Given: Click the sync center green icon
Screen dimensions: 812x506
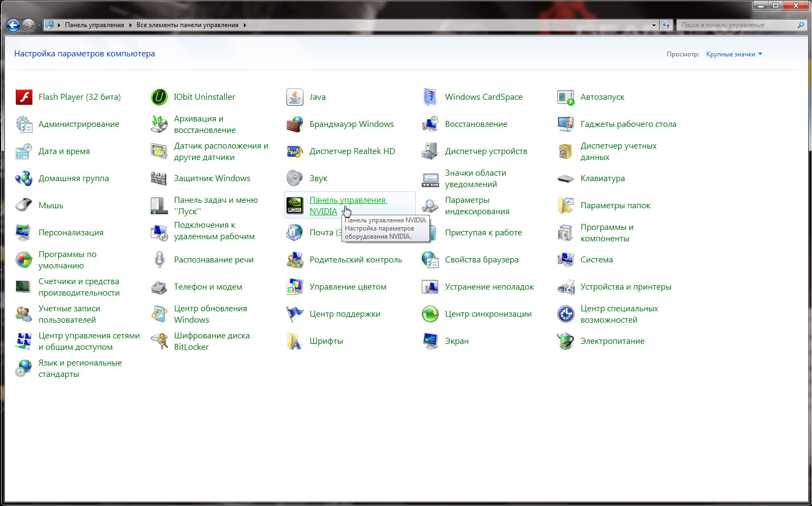Looking at the screenshot, I should 430,314.
